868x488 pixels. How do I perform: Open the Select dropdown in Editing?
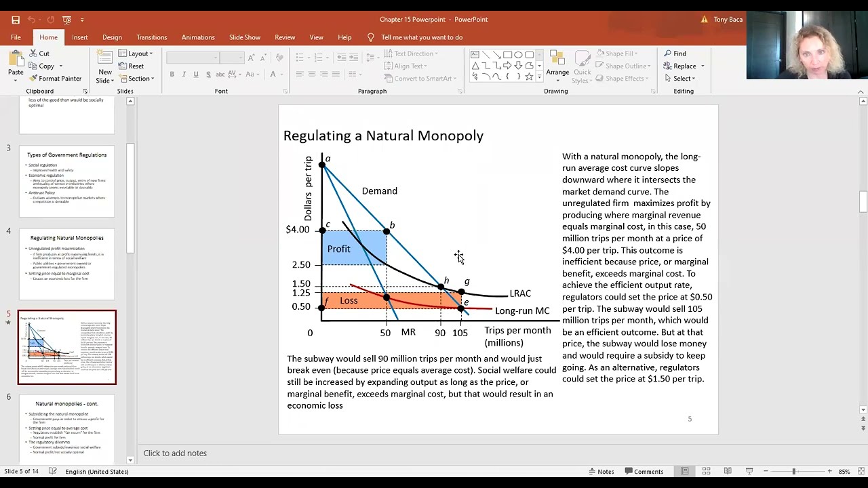pyautogui.click(x=679, y=79)
